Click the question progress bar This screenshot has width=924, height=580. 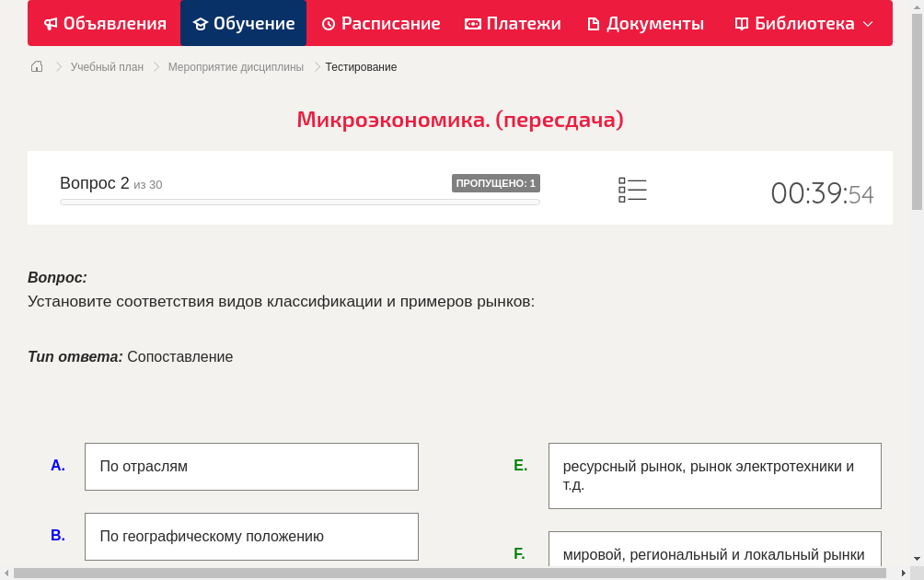299,202
